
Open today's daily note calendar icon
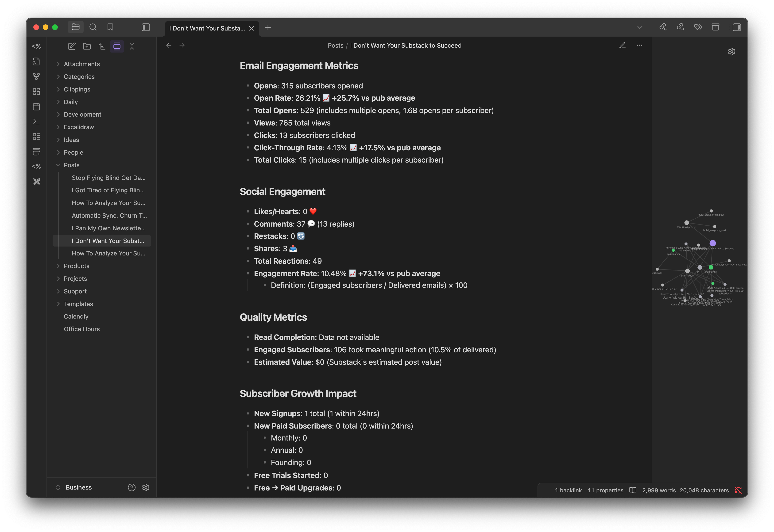[36, 107]
